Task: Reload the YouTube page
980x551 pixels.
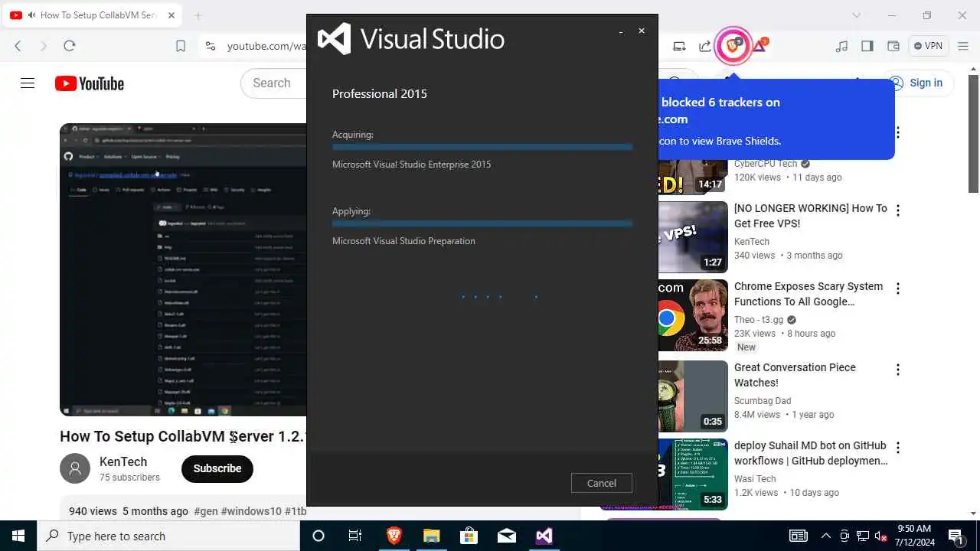Action: [x=70, y=46]
